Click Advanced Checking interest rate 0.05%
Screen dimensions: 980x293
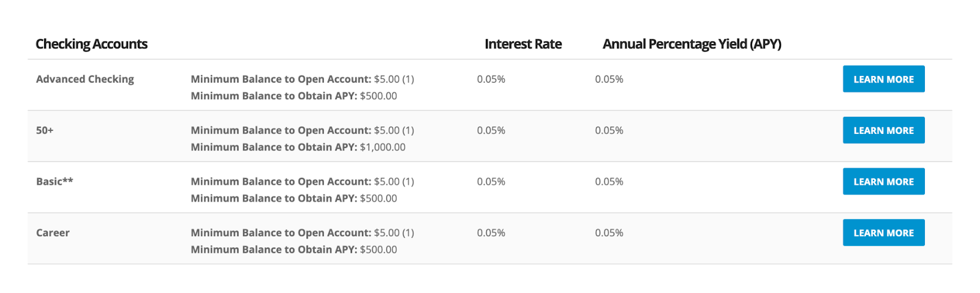click(x=491, y=79)
